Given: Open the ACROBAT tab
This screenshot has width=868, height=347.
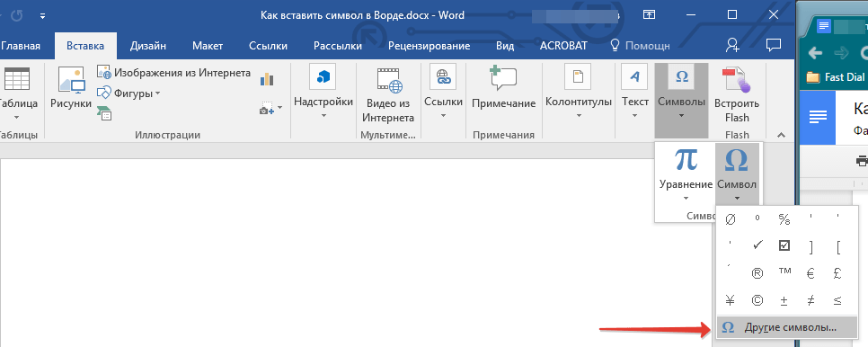Looking at the screenshot, I should click(563, 46).
